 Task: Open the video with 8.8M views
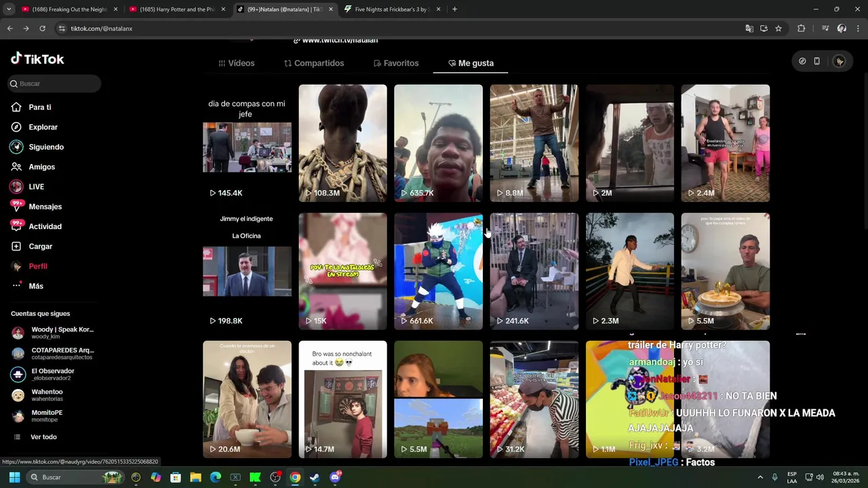pos(534,143)
